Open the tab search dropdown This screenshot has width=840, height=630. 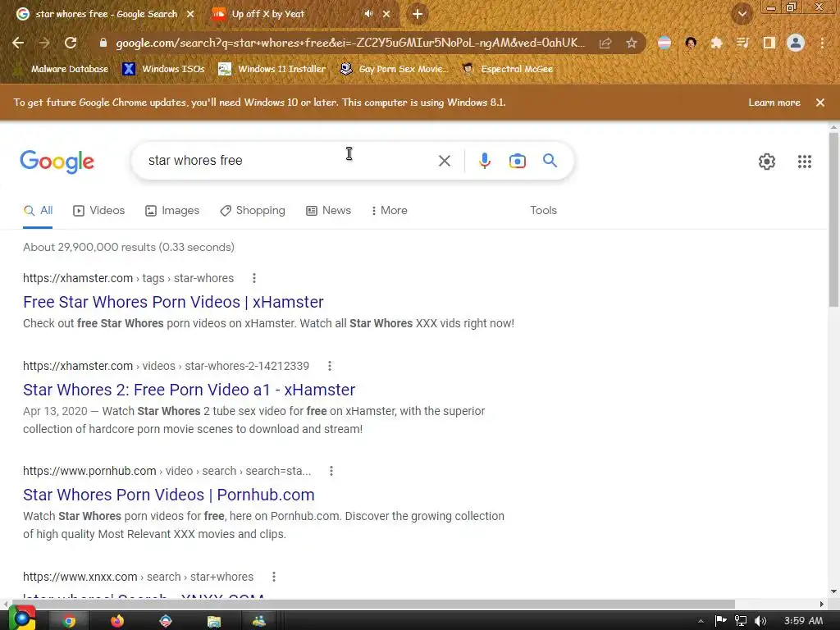[742, 14]
